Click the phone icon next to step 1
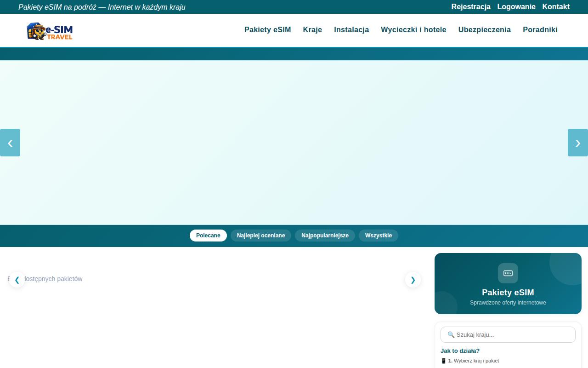 point(444,361)
